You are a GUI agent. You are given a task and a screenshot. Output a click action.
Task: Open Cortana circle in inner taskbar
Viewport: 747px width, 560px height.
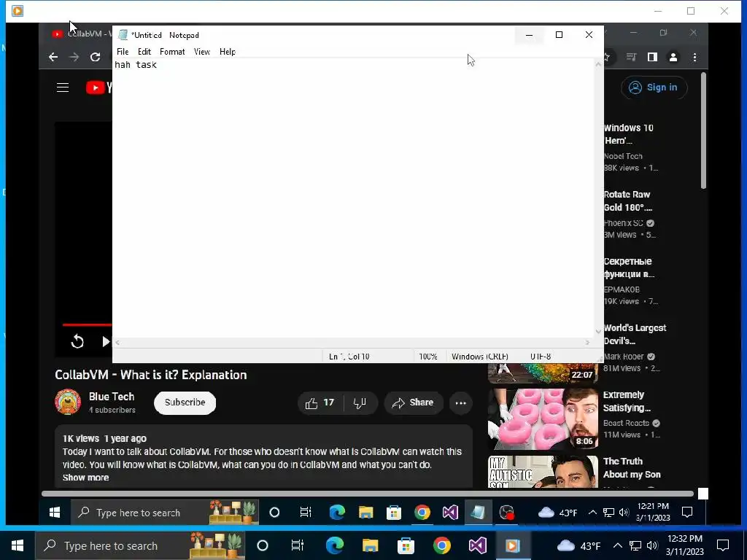(x=274, y=513)
